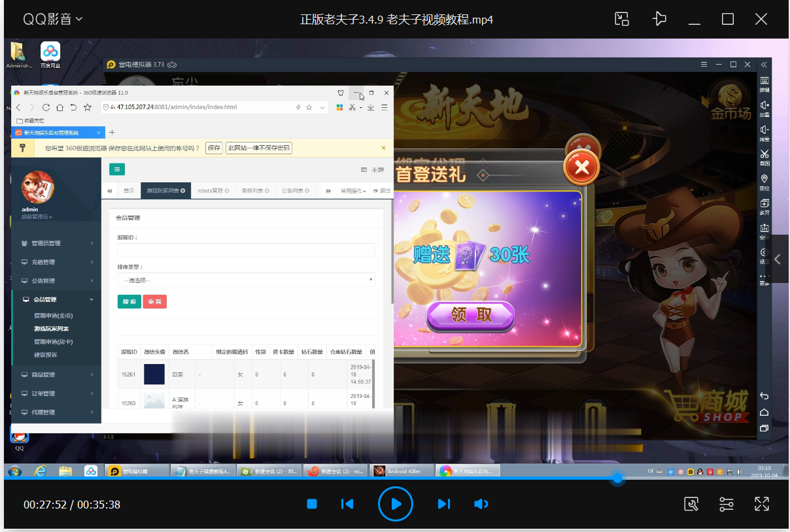Switch to 首页 tab
The width and height of the screenshot is (790, 532).
coord(129,191)
